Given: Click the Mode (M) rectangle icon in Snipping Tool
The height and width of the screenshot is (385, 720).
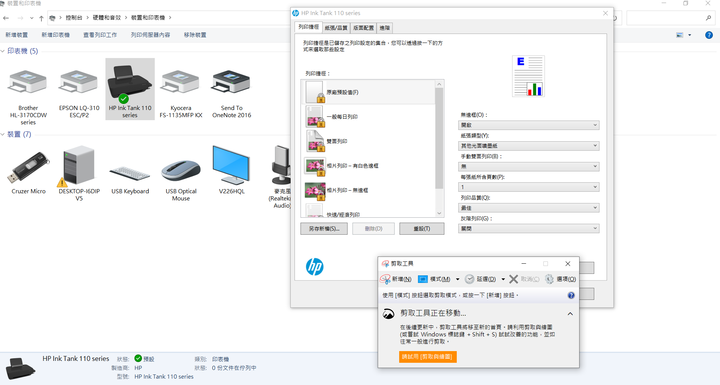Looking at the screenshot, I should point(422,279).
